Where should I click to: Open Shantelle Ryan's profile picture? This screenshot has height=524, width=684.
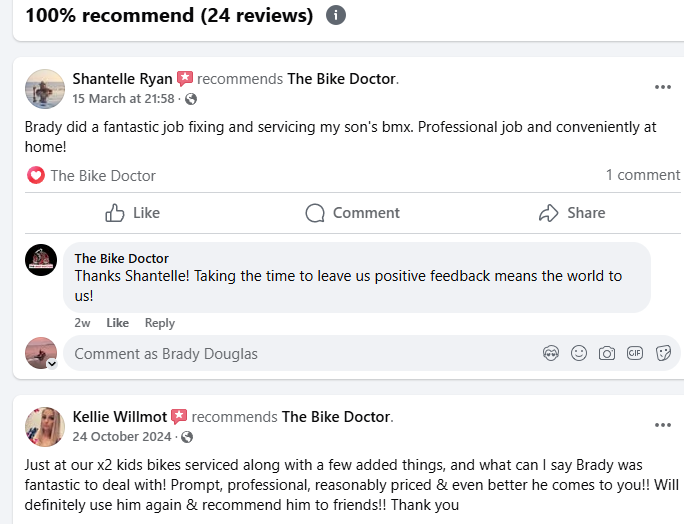(45, 89)
